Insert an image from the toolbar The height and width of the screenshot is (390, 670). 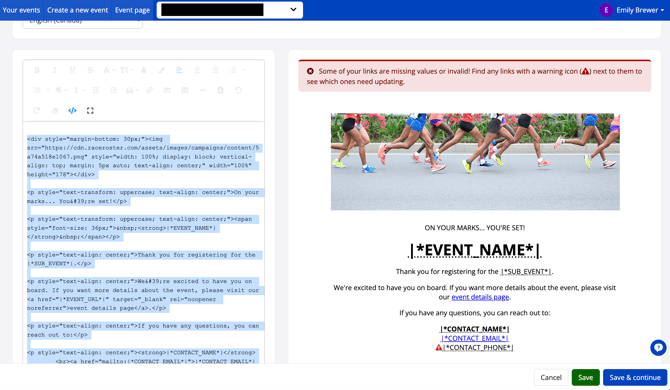(x=167, y=90)
